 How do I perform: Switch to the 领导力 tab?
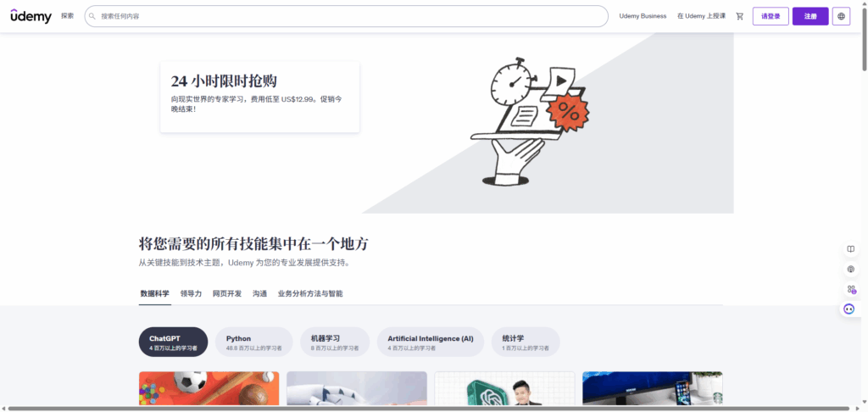(191, 294)
